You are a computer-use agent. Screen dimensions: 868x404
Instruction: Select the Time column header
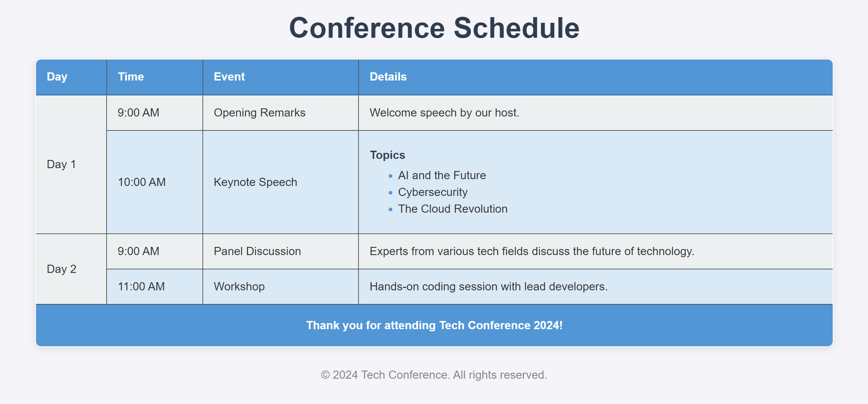point(155,77)
